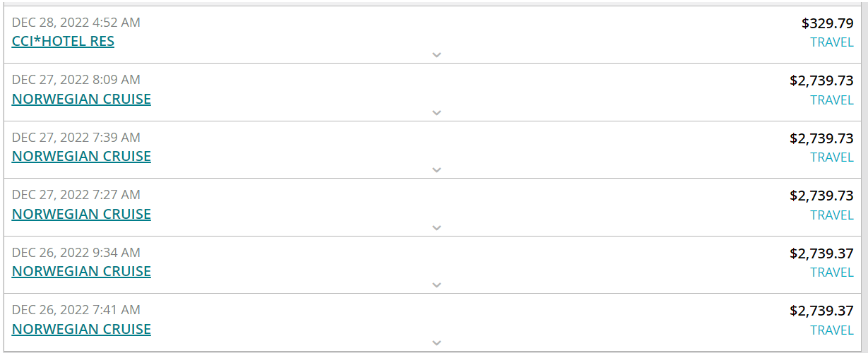Open Norwegian Cruise link from 9:34 AM
The height and width of the screenshot is (353, 868).
point(81,271)
